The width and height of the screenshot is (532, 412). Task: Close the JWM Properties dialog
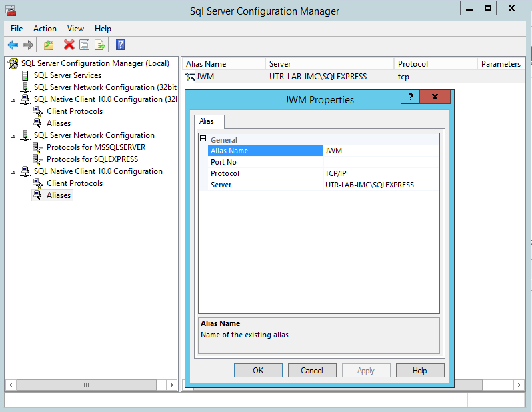(x=435, y=97)
